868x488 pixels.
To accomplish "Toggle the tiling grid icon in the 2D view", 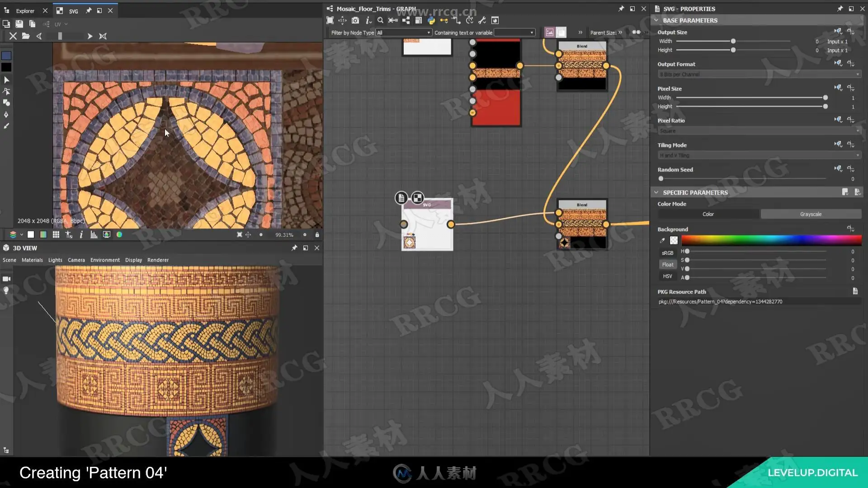I will point(56,235).
